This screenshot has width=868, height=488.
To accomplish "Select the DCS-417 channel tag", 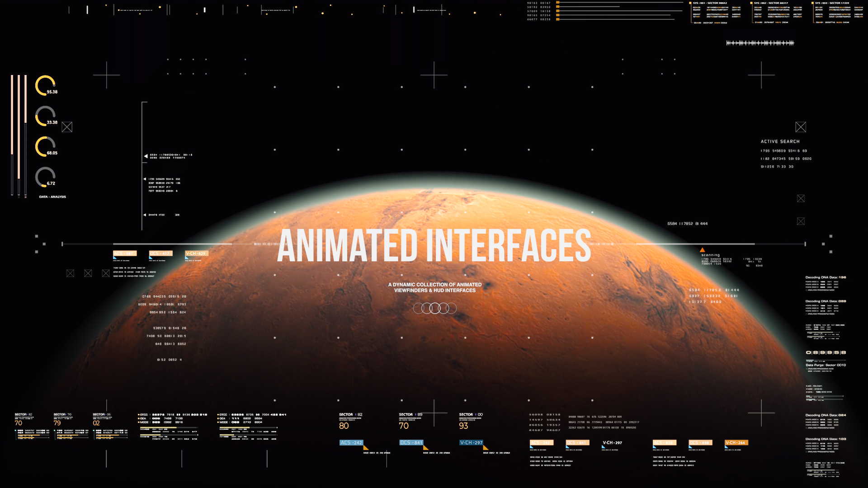I will click(160, 253).
